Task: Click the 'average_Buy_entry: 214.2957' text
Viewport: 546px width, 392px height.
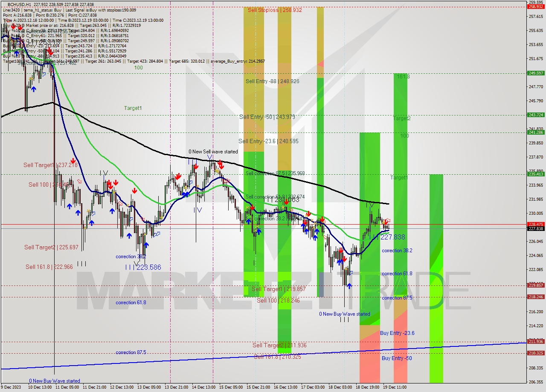Action: coord(237,61)
